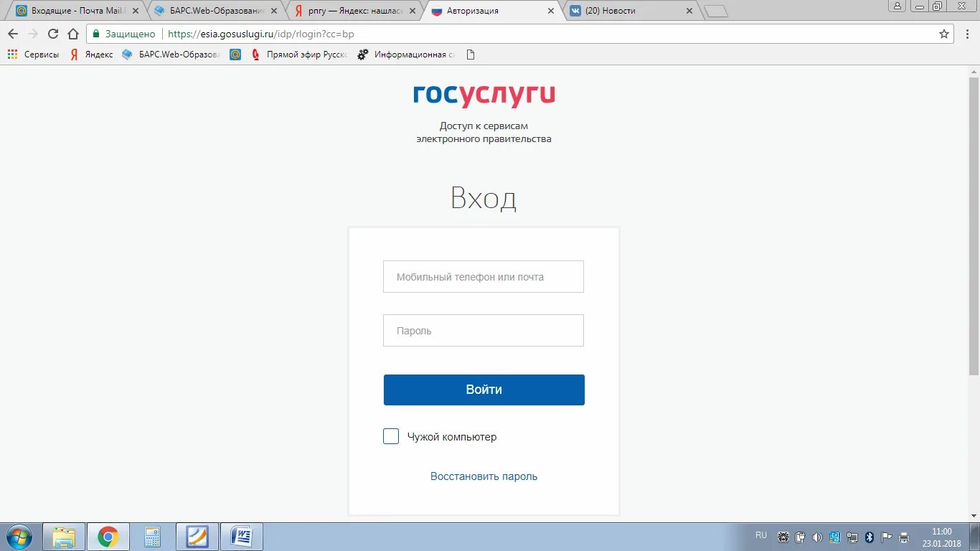Open the Сервисы apps bookmark

pos(33,55)
